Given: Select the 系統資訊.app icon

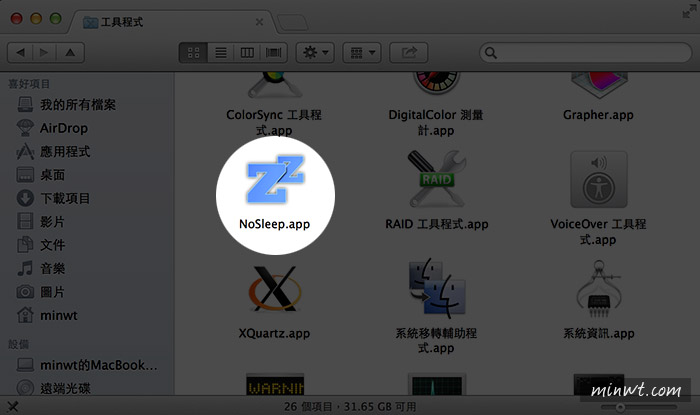Looking at the screenshot, I should (599, 289).
